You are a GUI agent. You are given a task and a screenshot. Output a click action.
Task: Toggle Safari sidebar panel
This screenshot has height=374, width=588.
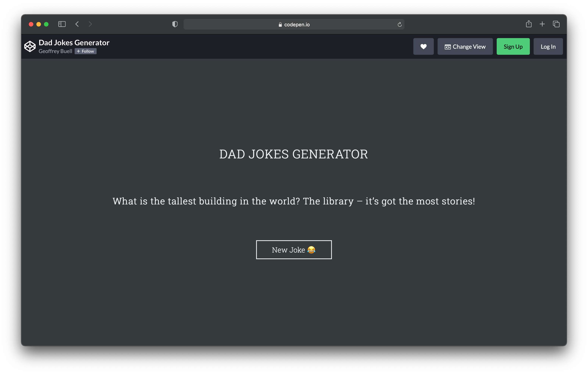pos(62,24)
